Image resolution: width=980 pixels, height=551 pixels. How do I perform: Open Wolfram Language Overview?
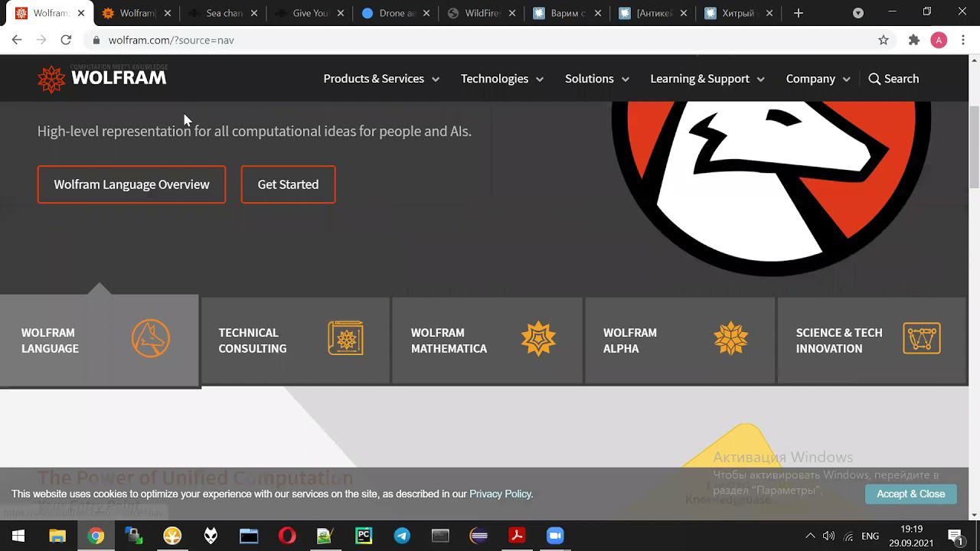[132, 184]
